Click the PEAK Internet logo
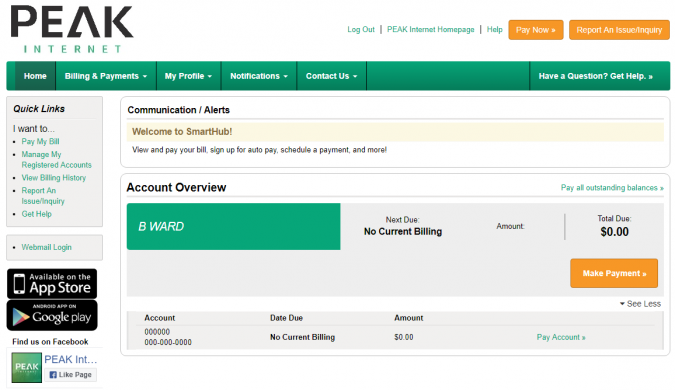The width and height of the screenshot is (675, 390). click(72, 29)
